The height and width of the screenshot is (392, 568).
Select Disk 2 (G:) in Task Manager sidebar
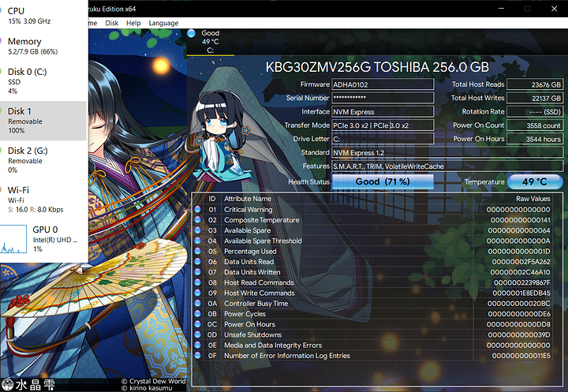point(43,160)
